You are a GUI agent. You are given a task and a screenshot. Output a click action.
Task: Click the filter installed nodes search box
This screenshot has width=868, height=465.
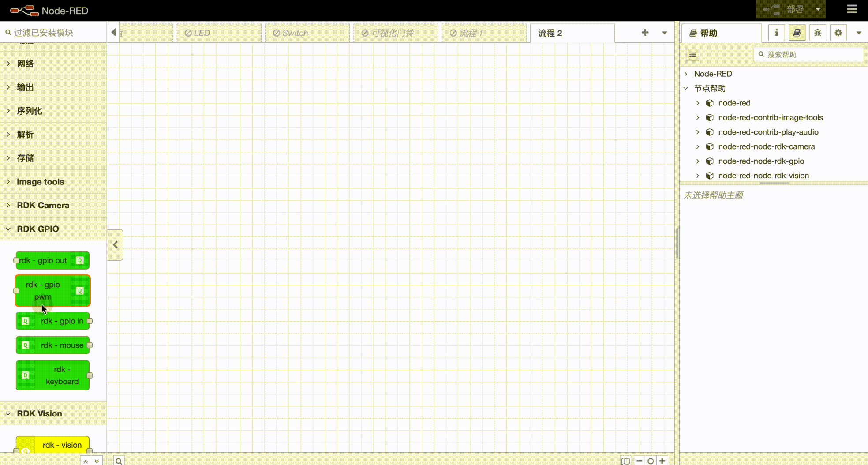[53, 33]
